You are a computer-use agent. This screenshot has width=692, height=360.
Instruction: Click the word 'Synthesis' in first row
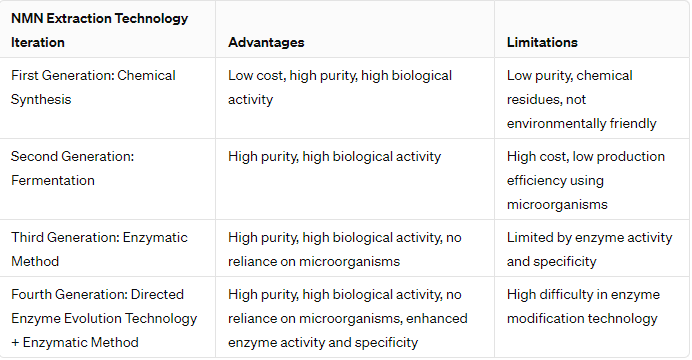click(41, 100)
